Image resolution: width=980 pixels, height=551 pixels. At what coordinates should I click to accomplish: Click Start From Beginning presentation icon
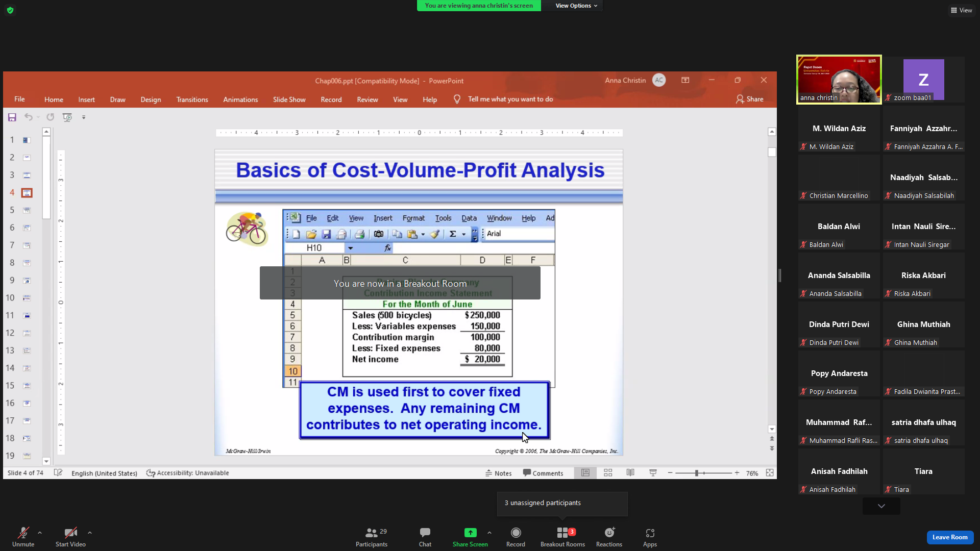[67, 117]
